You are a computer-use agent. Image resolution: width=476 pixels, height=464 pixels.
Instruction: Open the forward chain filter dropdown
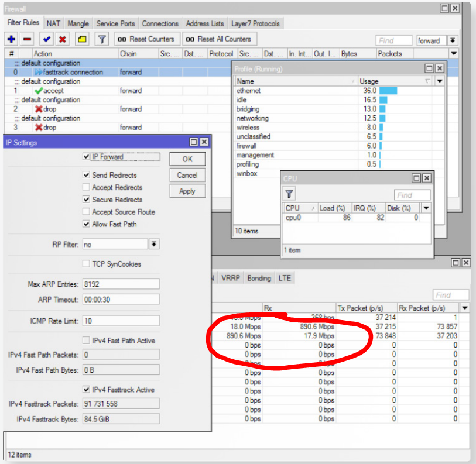pos(453,40)
